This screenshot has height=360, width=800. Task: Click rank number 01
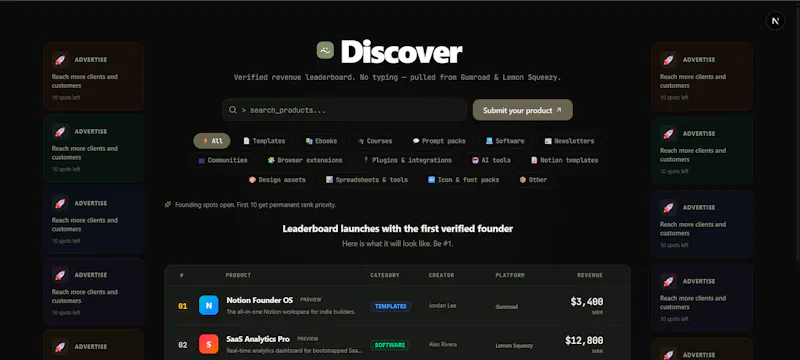[x=182, y=306]
